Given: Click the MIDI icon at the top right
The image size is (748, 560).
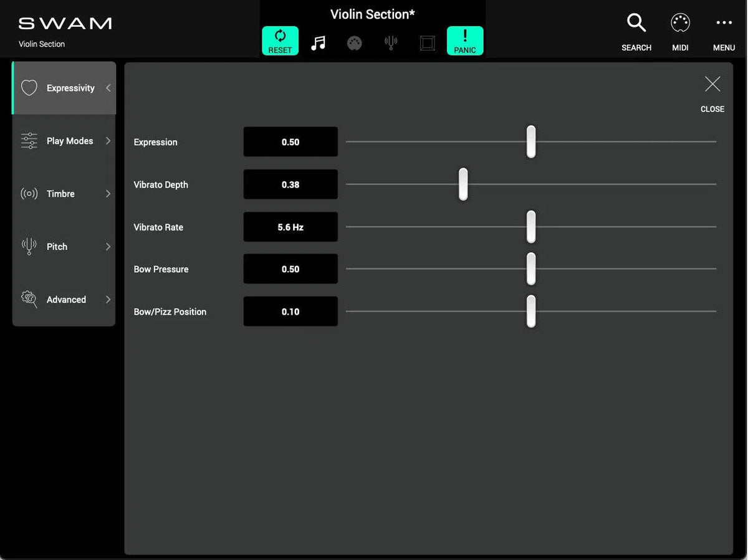Looking at the screenshot, I should click(x=680, y=22).
